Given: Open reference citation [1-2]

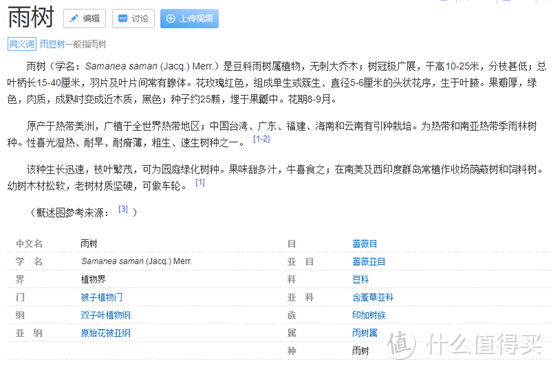Looking at the screenshot, I should [261, 139].
